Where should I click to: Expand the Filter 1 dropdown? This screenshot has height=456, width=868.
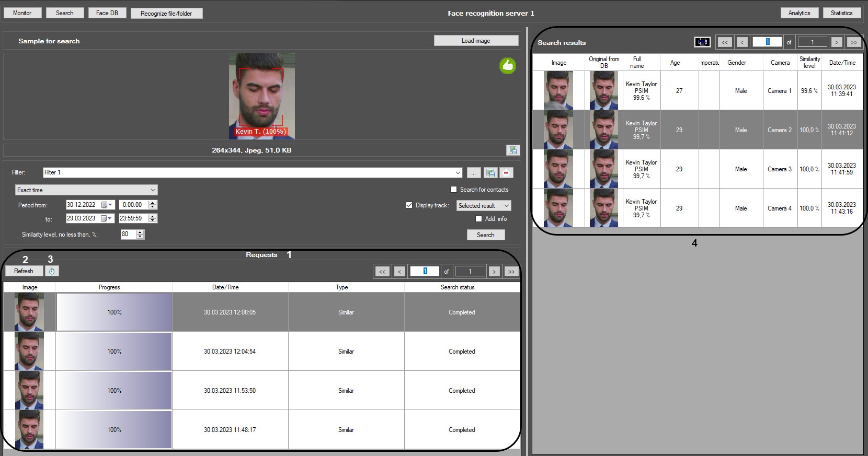tap(458, 172)
